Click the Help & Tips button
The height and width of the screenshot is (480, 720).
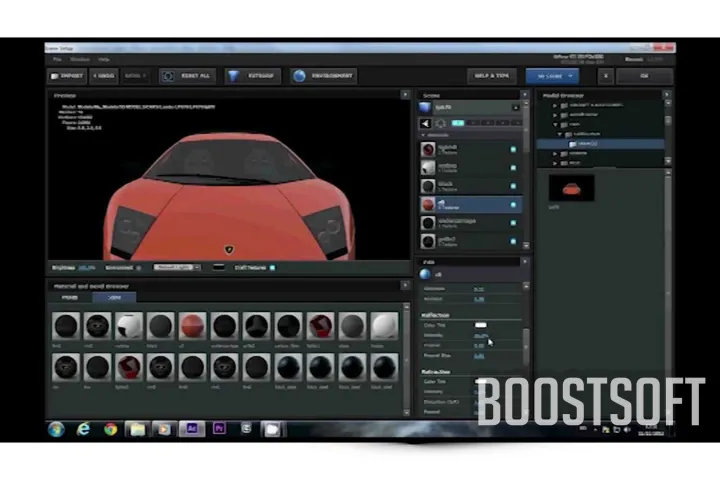pyautogui.click(x=491, y=76)
